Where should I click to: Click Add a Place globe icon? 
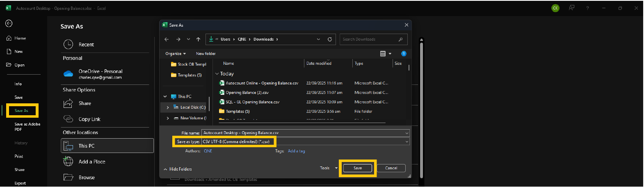[x=68, y=162]
